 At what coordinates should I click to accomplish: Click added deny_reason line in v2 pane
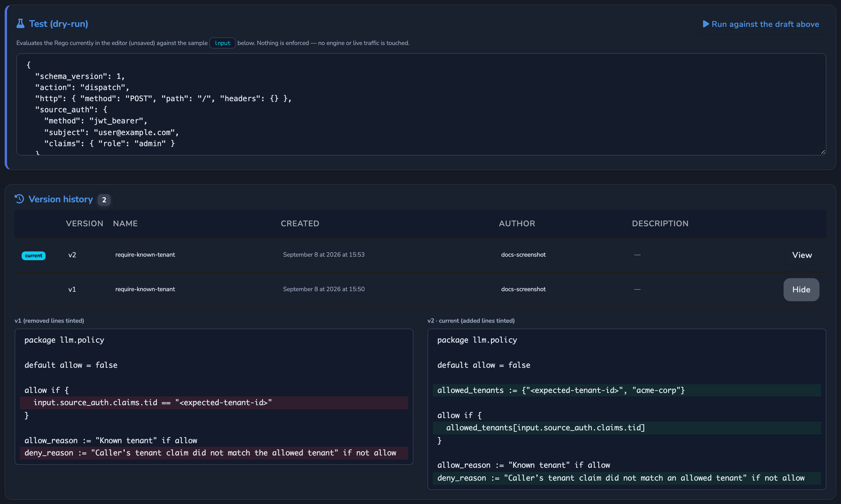(627, 478)
